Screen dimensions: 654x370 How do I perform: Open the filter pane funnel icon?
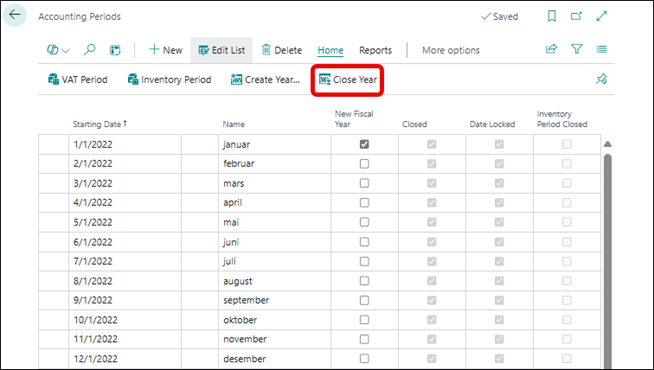pos(577,49)
